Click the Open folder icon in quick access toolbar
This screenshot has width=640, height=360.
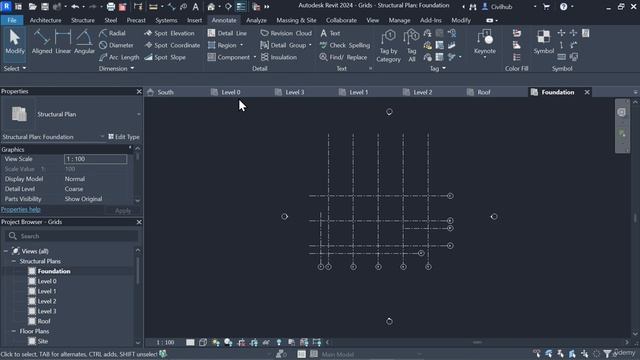(x=32, y=7)
